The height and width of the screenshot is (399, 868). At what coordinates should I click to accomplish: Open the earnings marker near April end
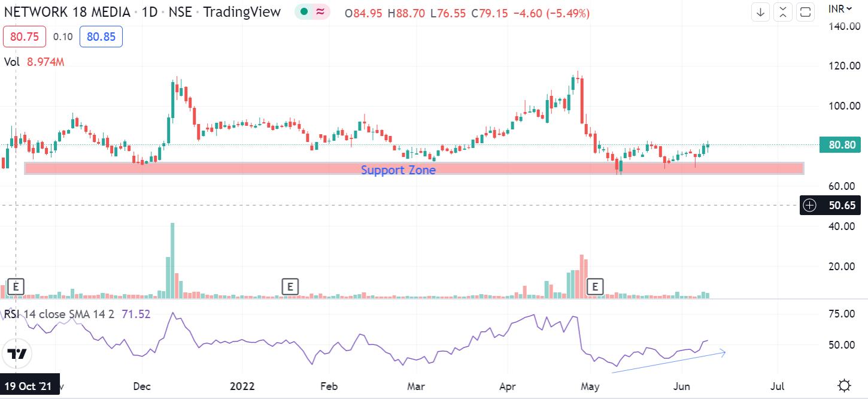(x=595, y=287)
